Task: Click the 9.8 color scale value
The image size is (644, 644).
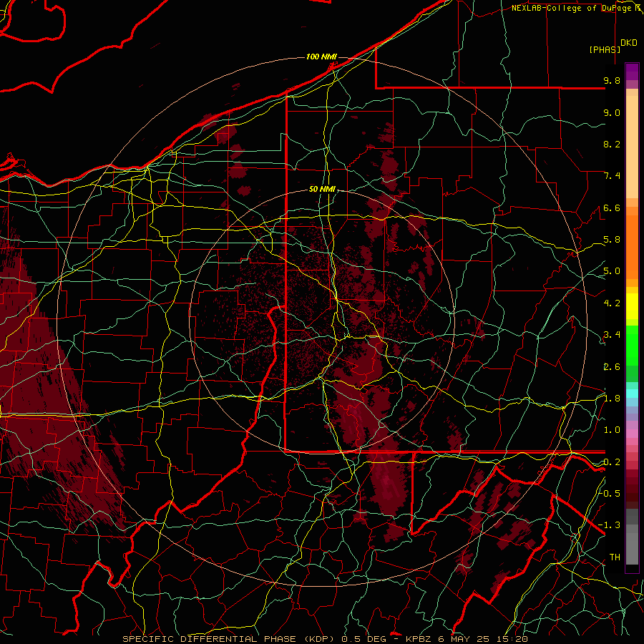Action: pos(612,80)
